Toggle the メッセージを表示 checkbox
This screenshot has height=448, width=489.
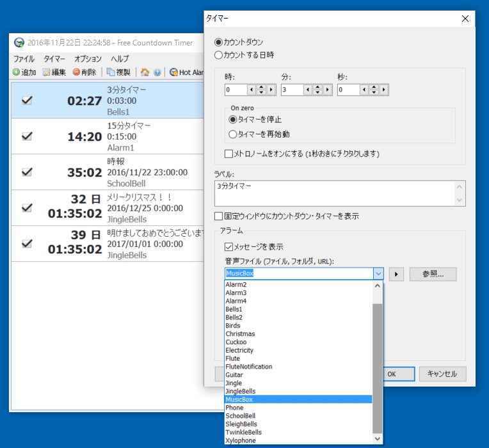coord(228,247)
